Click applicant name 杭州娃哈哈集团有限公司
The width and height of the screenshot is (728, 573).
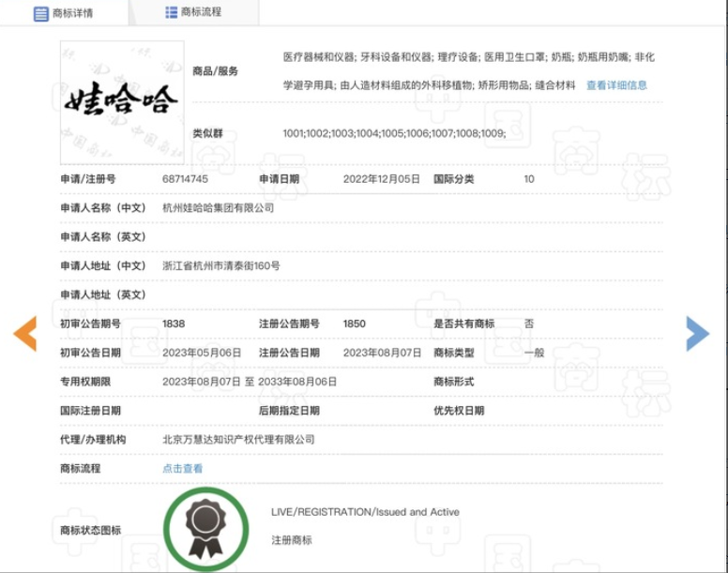(218, 208)
